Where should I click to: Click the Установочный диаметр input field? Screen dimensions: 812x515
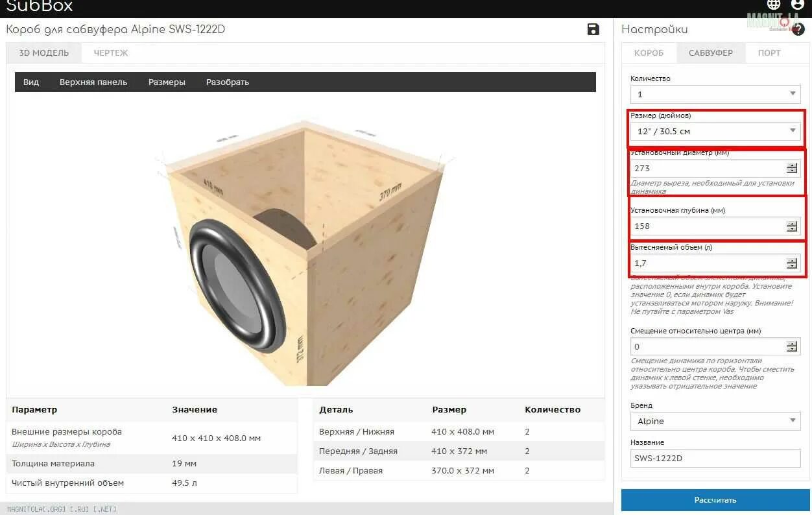[x=715, y=168]
